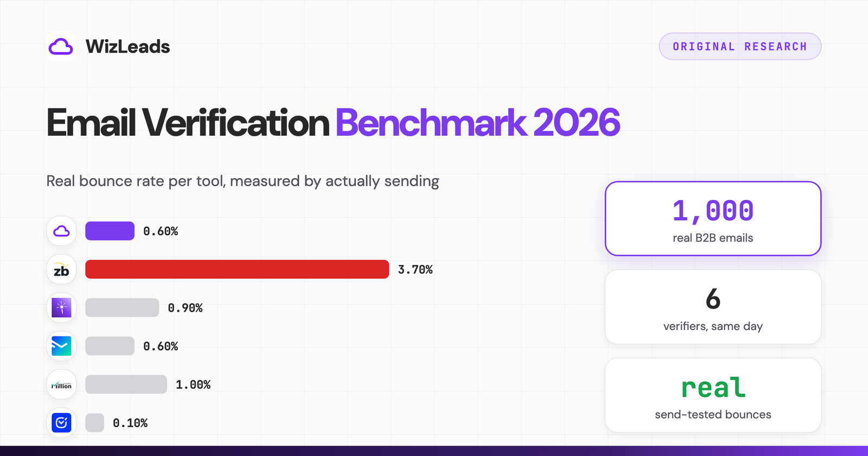Click the purple 0.60% bounce rate bar
The image size is (868, 456).
click(110, 231)
